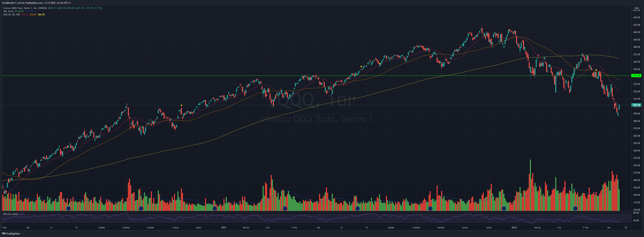Click the change value +10.79 (+3.71%)
Image resolution: width=644 pixels, height=237 pixels.
point(94,8)
